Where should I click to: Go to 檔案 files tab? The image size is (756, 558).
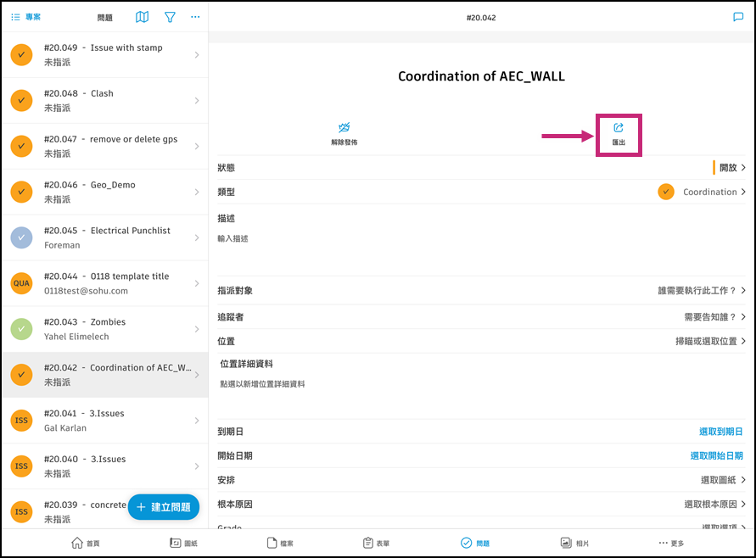click(280, 543)
